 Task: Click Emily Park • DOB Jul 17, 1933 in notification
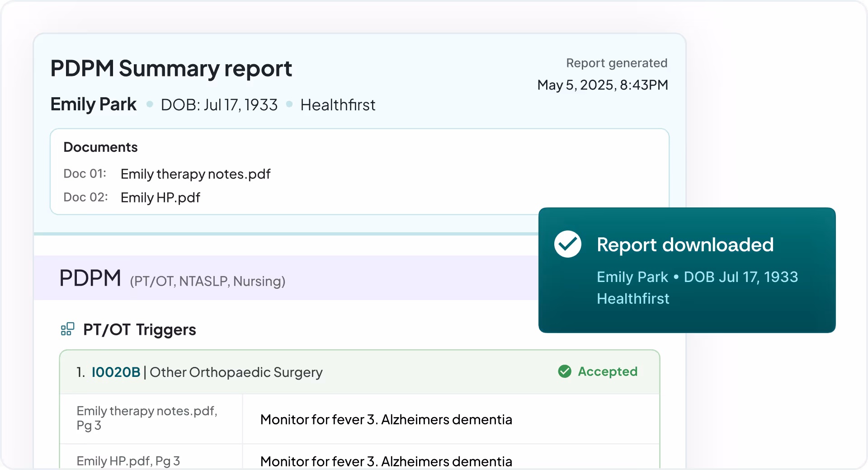click(x=697, y=277)
